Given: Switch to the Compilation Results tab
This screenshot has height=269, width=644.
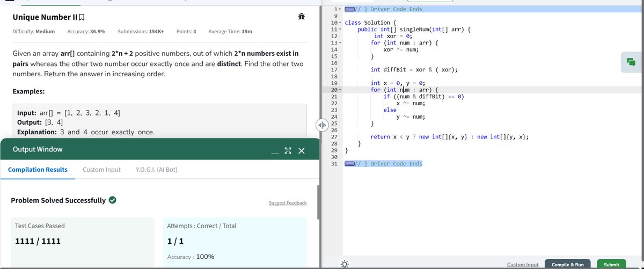Looking at the screenshot, I should click(38, 170).
